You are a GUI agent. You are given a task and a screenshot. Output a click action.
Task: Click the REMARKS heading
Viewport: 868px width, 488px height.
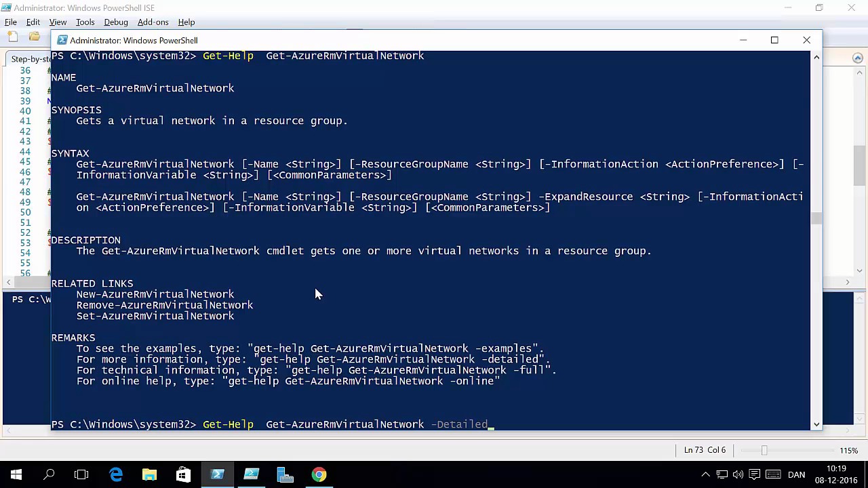click(73, 338)
